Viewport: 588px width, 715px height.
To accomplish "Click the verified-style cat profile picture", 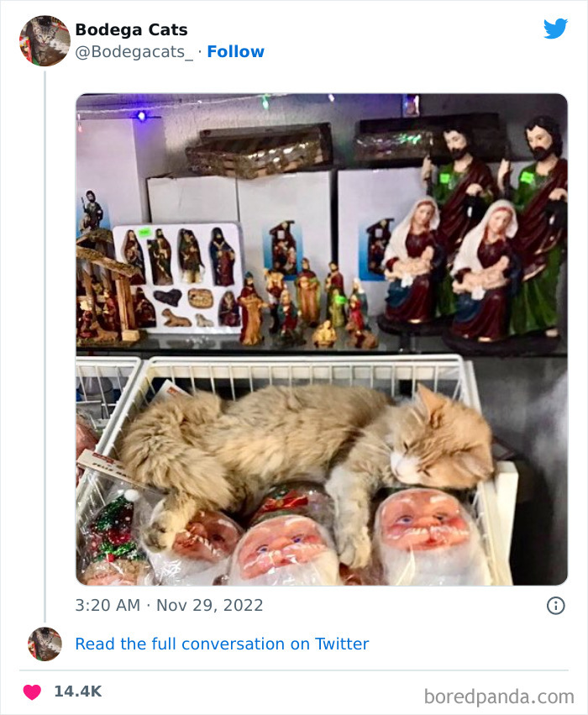I will point(44,39).
